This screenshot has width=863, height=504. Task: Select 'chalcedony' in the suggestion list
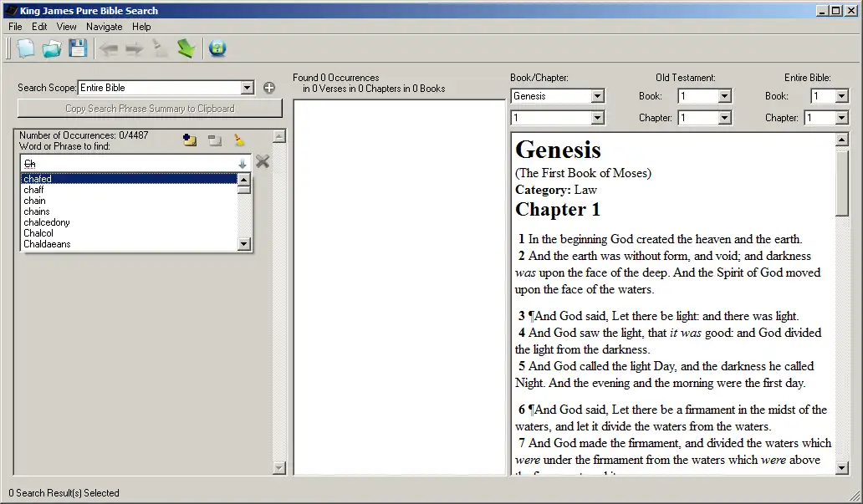point(130,222)
